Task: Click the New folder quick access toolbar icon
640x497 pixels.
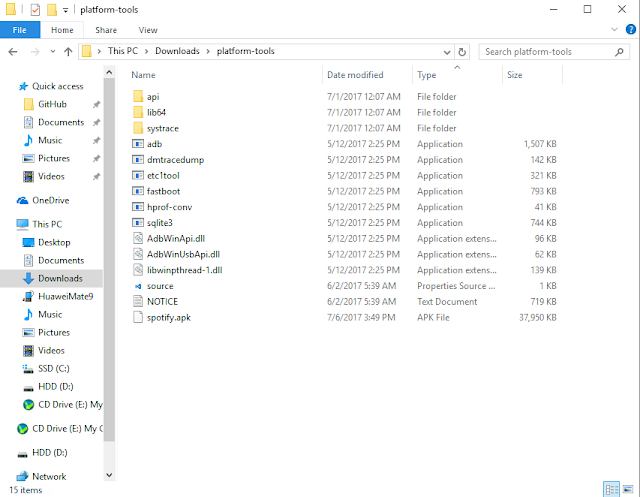Action: tap(52, 9)
